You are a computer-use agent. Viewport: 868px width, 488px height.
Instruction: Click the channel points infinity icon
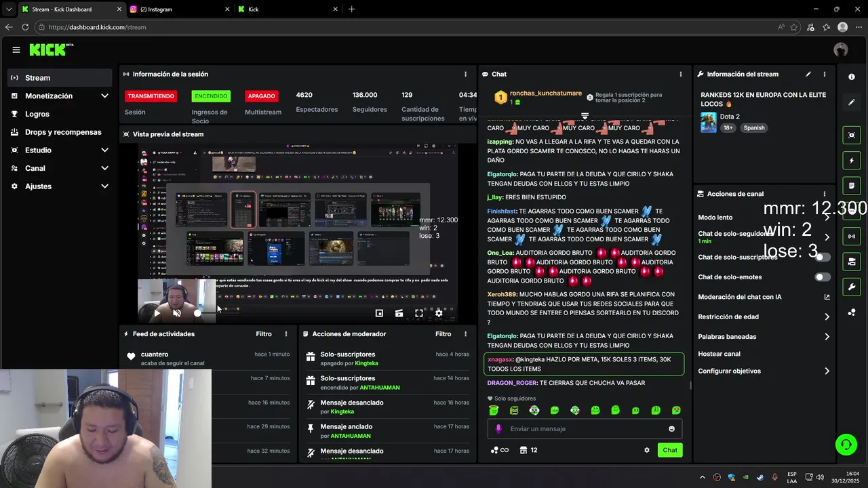point(500,450)
